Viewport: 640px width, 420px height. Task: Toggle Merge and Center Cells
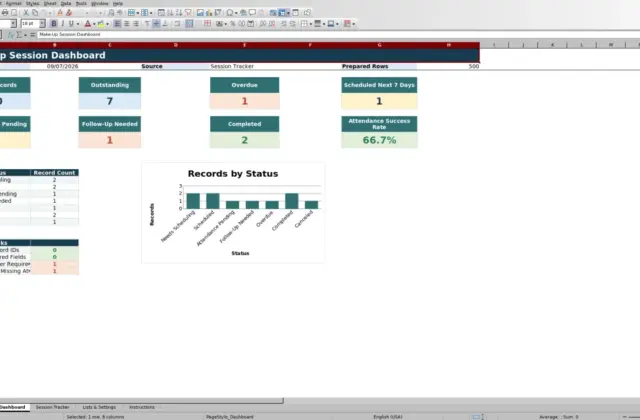189,24
